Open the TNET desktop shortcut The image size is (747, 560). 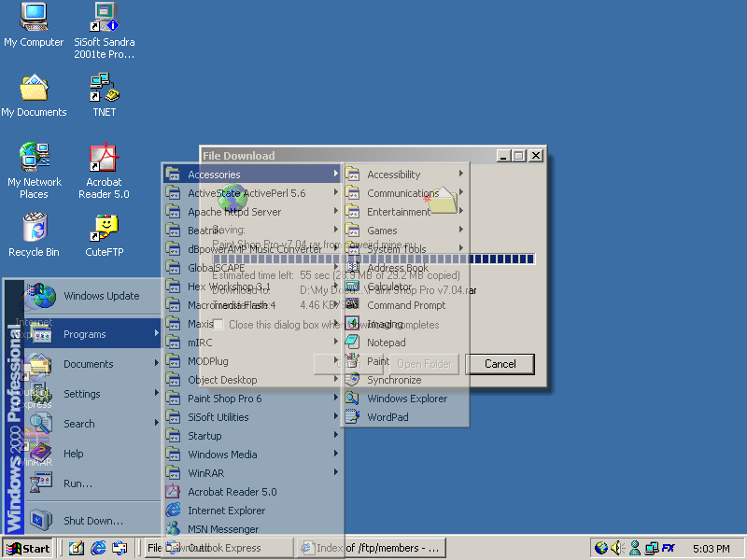coord(104,88)
